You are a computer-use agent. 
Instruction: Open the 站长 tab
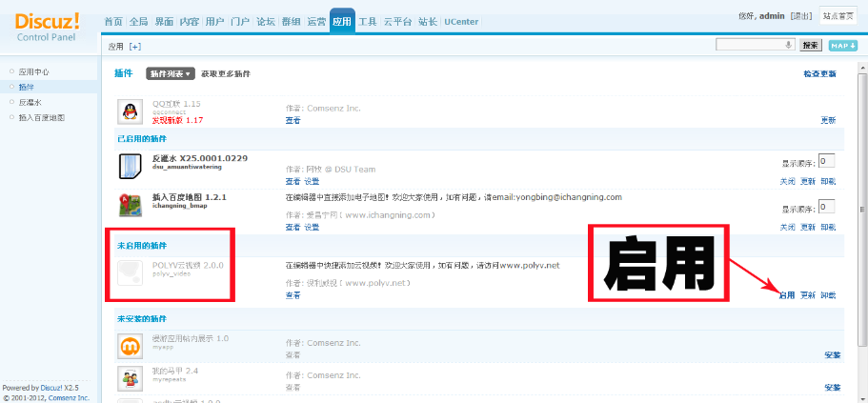click(428, 22)
